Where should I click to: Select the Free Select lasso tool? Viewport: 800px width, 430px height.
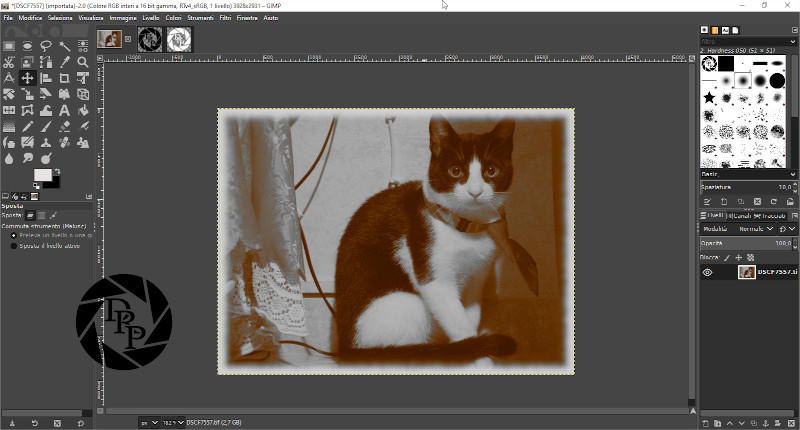(x=46, y=46)
